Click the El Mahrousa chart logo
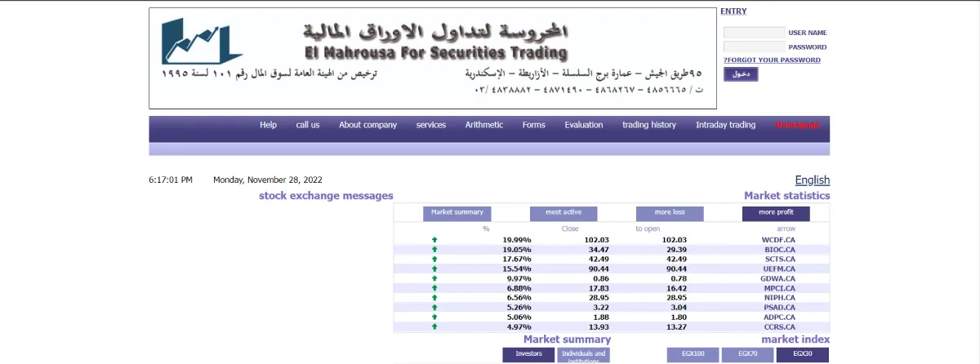 tap(202, 41)
